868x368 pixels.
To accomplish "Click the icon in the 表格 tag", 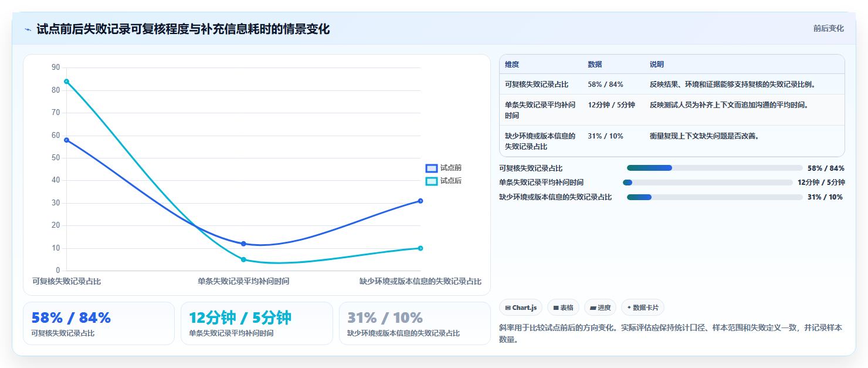I will tap(556, 308).
